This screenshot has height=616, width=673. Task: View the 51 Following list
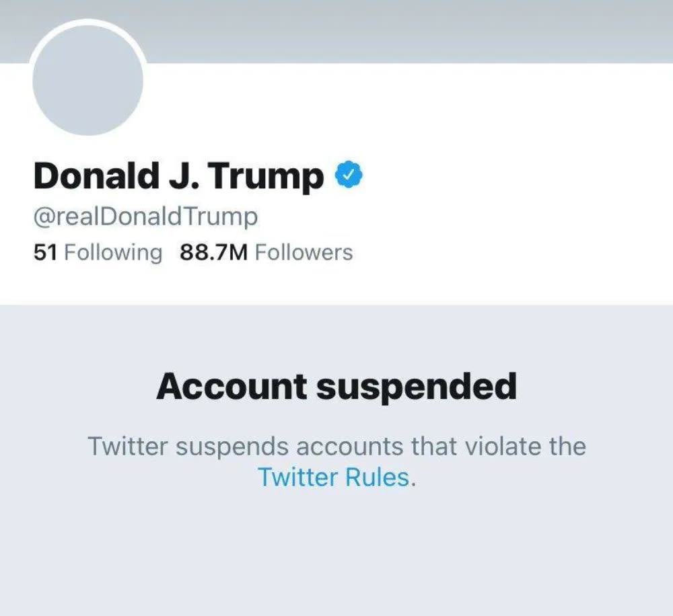98,253
